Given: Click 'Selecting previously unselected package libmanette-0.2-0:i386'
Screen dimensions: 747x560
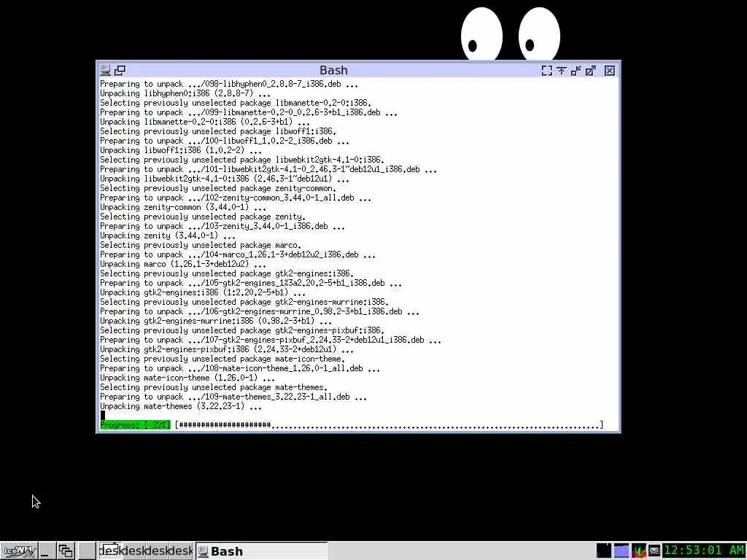Looking at the screenshot, I should (236, 103).
